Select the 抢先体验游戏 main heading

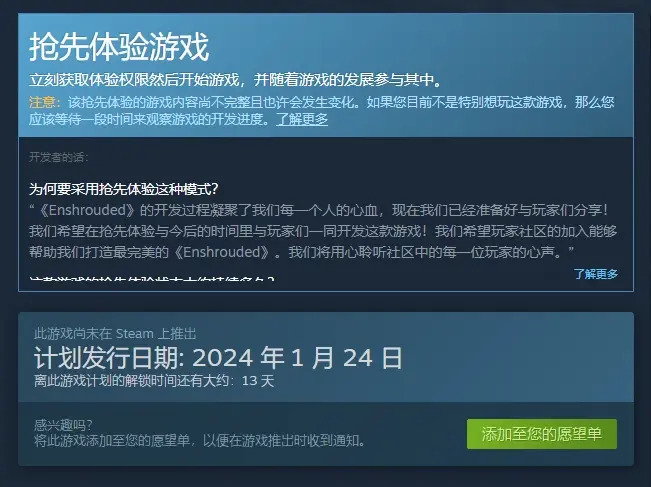(x=119, y=47)
